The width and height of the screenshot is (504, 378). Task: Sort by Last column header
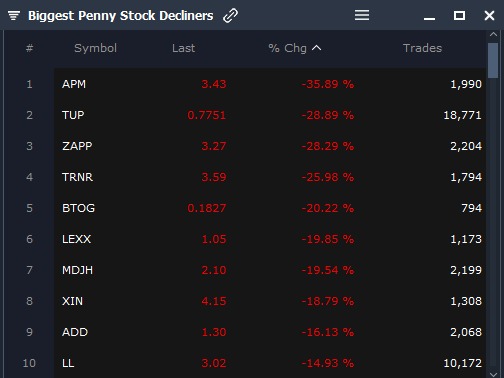tap(183, 48)
